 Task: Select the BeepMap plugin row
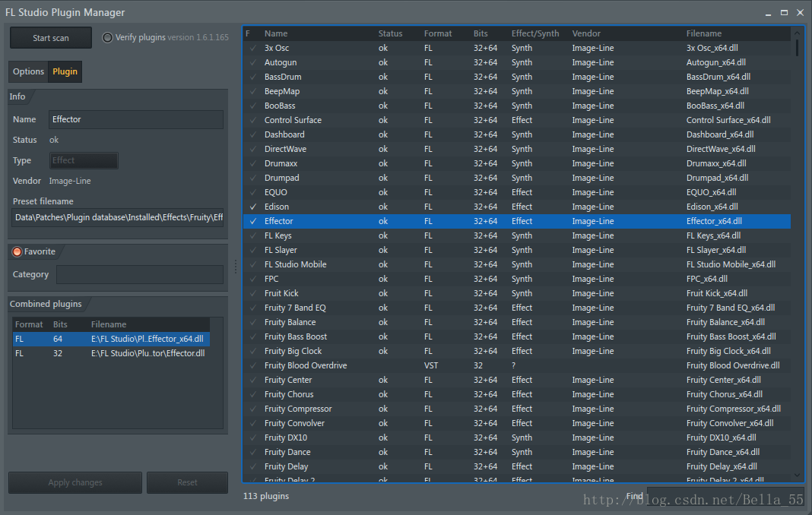[x=517, y=92]
